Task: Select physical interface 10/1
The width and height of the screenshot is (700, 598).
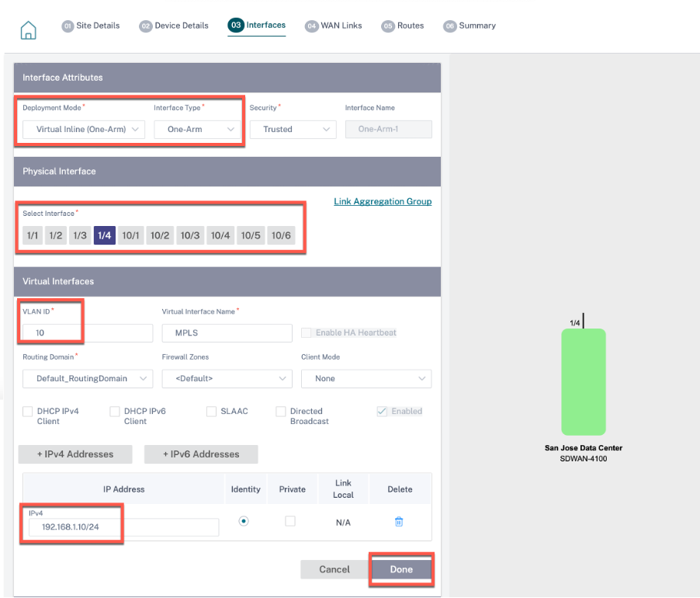Action: [x=131, y=235]
